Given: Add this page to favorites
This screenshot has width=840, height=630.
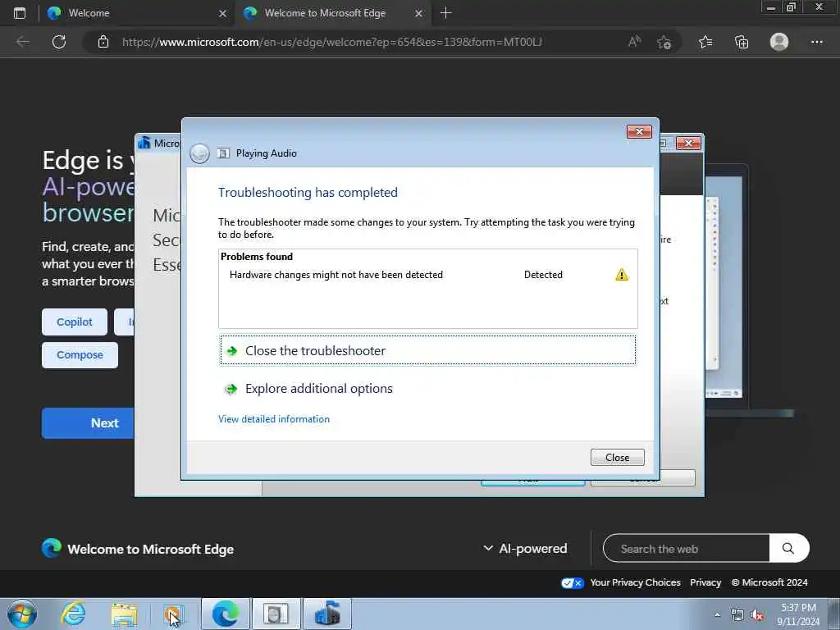Looking at the screenshot, I should coord(664,42).
